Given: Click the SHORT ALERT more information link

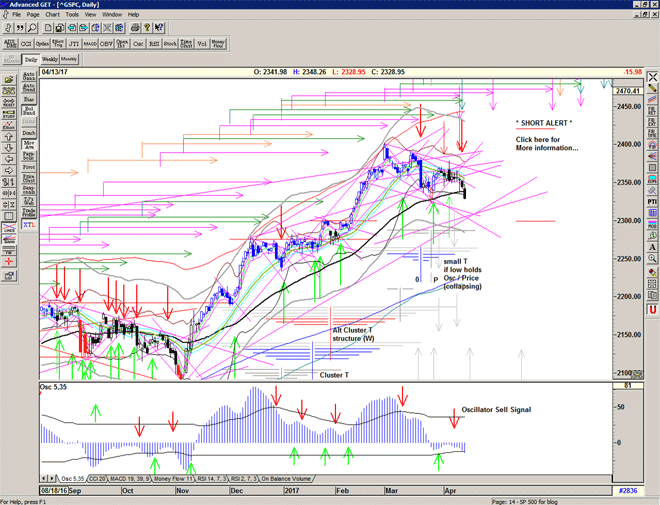Looking at the screenshot, I should [544, 143].
